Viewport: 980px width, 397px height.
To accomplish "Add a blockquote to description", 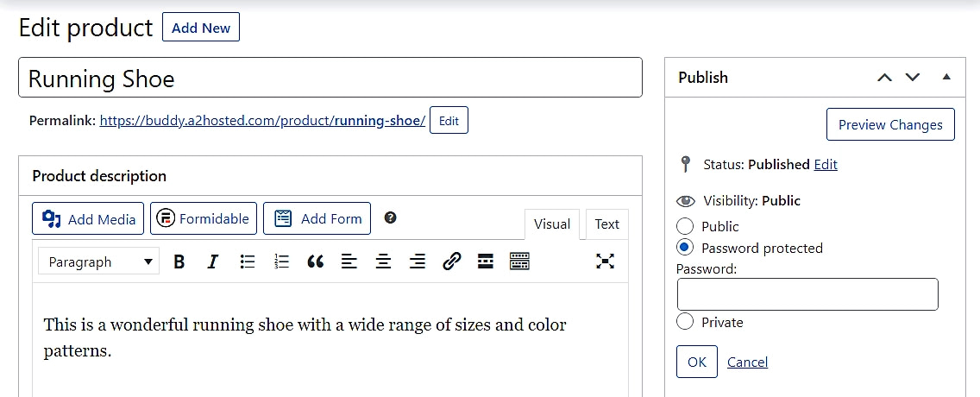I will [x=316, y=262].
